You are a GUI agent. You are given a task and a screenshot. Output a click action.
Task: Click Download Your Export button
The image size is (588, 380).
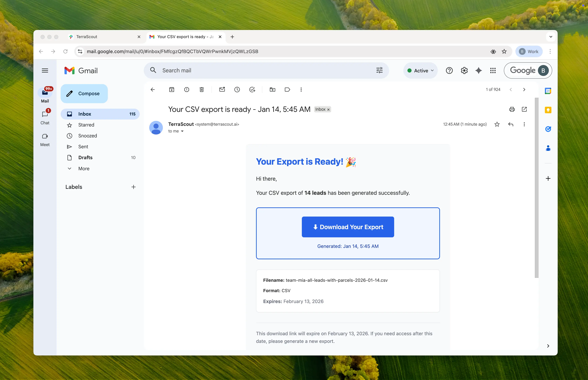(x=347, y=227)
